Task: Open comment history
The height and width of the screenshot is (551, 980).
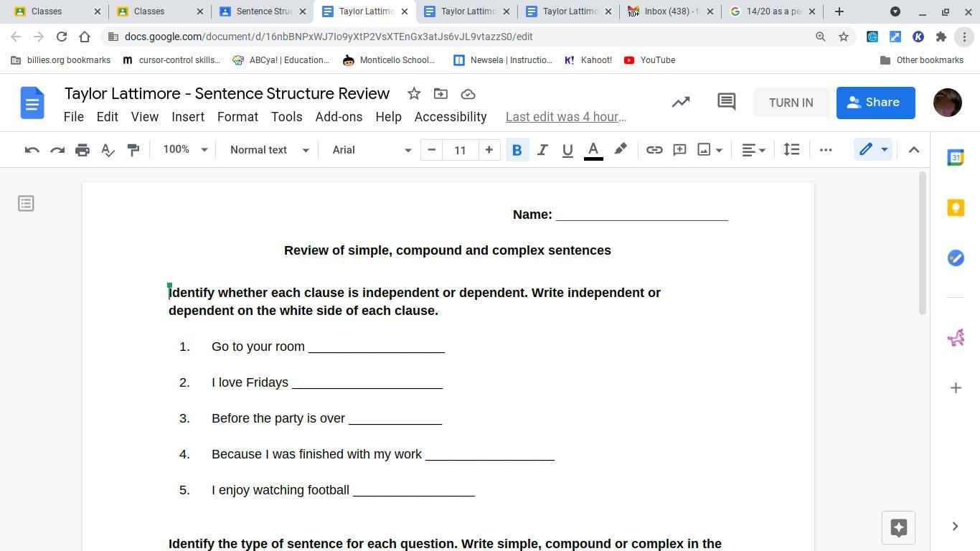Action: click(726, 103)
